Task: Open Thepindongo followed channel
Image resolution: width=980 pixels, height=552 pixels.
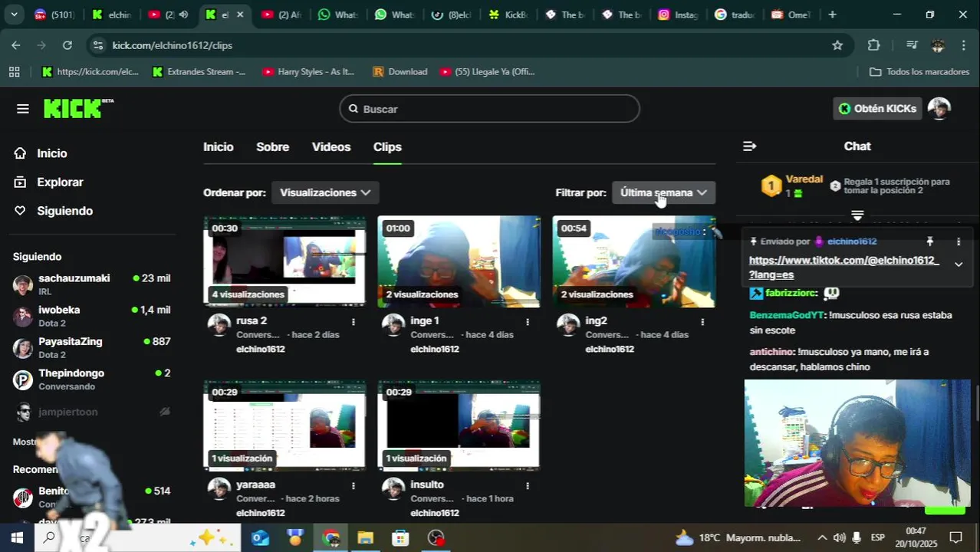Action: pos(92,379)
